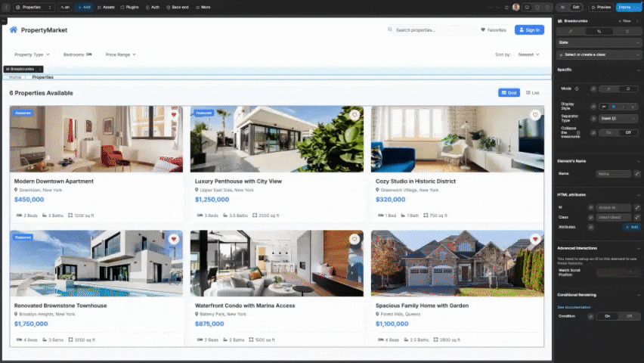The image size is (644, 363).
Task: Click the Sign In button
Action: [x=529, y=30]
